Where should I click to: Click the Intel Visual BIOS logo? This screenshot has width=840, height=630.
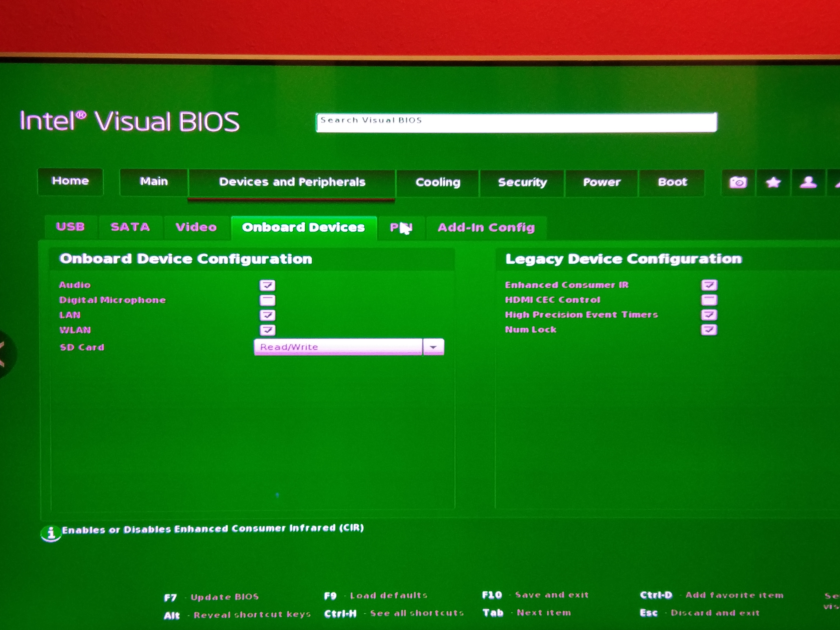point(130,122)
